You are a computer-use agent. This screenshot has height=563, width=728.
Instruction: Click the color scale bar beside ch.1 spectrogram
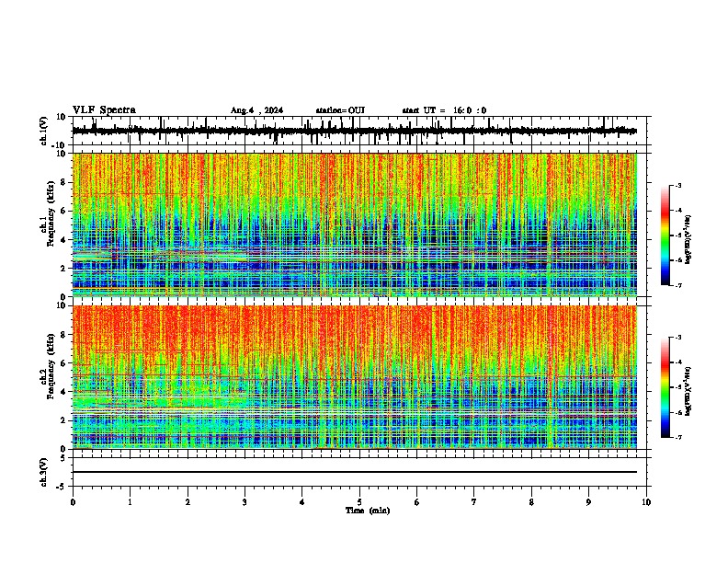(665, 236)
